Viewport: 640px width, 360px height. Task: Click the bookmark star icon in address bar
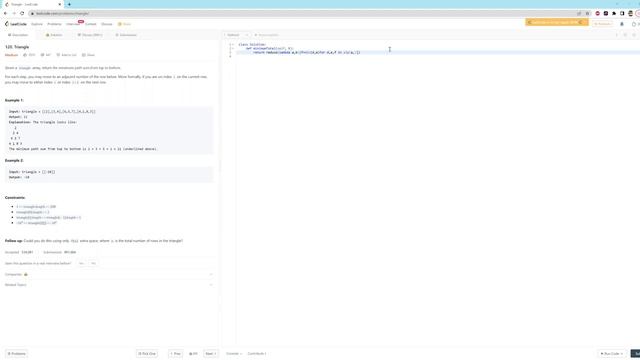click(x=587, y=13)
